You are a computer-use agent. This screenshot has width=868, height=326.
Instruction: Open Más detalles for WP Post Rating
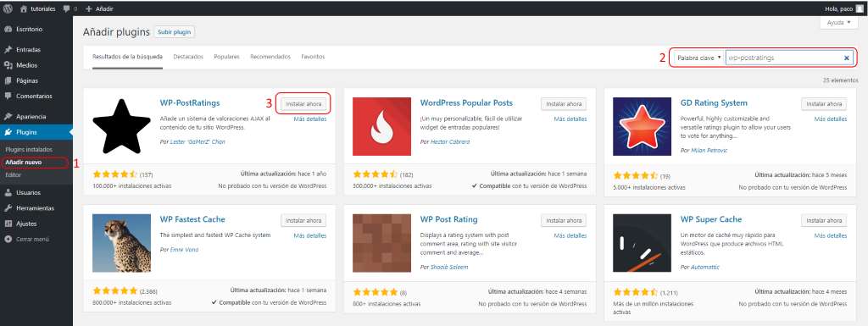click(x=570, y=235)
